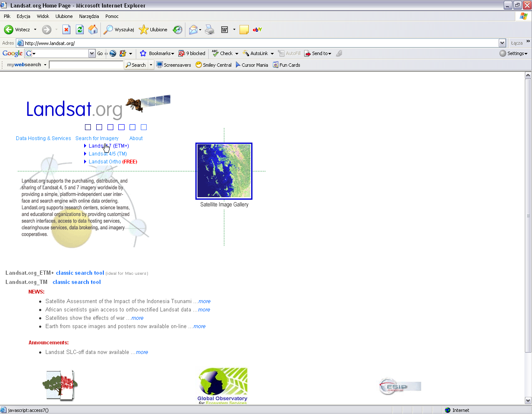The width and height of the screenshot is (532, 414).
Task: Open Smiley Central
Action: 213,65
